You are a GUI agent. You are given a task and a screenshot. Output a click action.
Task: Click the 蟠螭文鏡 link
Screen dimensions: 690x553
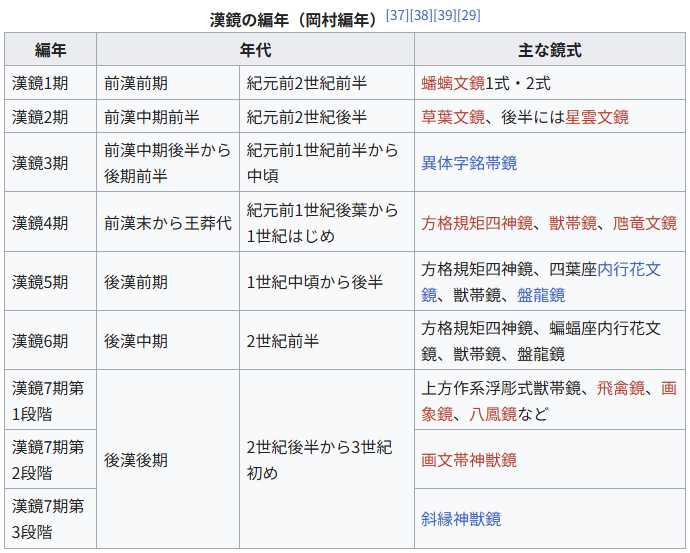coord(452,84)
